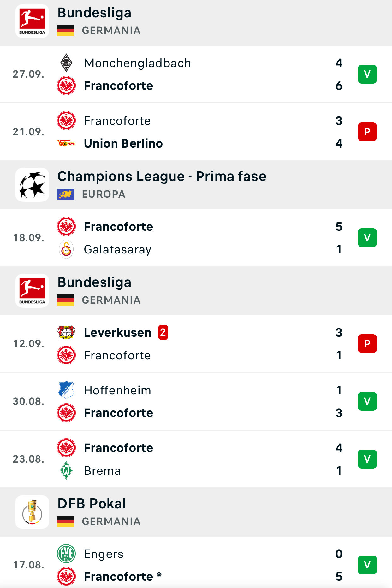Click Leverkusen's red card indicator showing 2

[x=163, y=332]
